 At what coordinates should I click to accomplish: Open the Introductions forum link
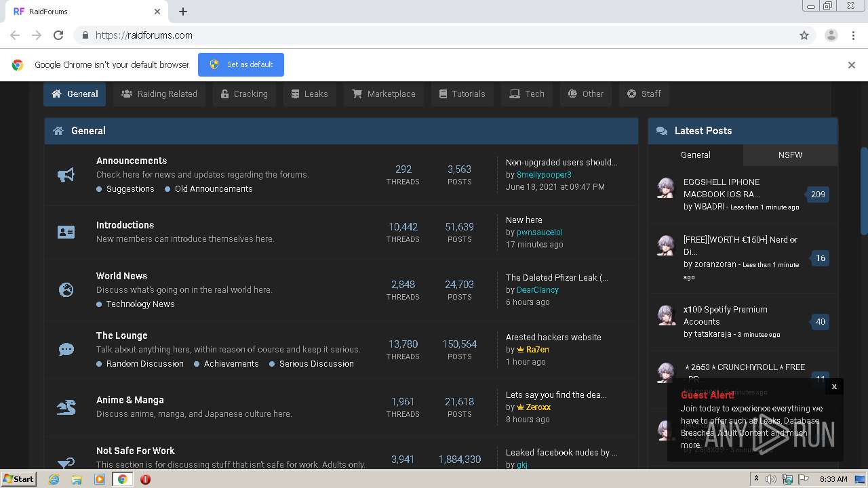point(125,225)
